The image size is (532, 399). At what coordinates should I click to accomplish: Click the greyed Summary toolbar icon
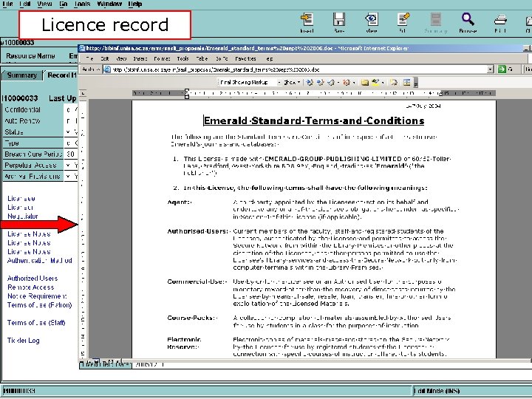pyautogui.click(x=436, y=20)
